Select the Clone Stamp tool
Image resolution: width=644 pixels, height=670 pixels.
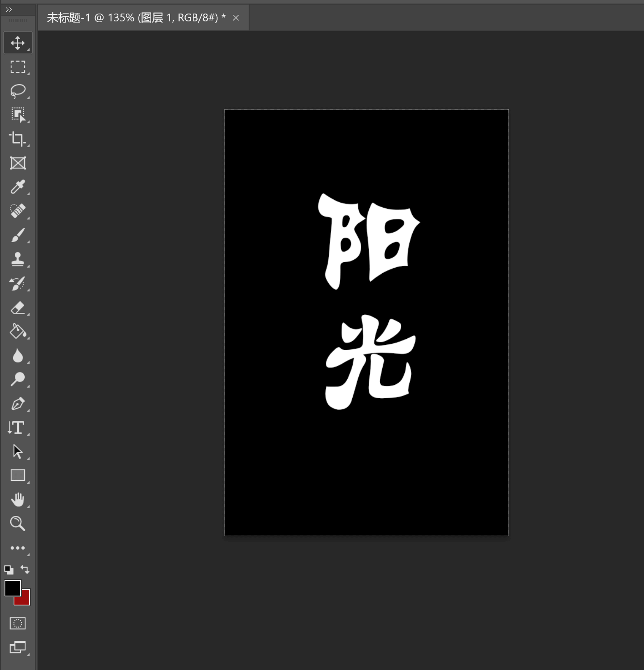click(x=18, y=259)
